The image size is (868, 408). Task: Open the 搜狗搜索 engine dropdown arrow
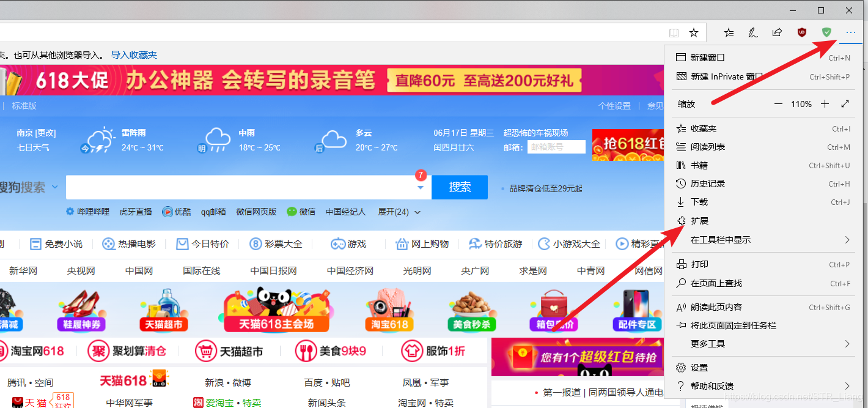(x=54, y=187)
